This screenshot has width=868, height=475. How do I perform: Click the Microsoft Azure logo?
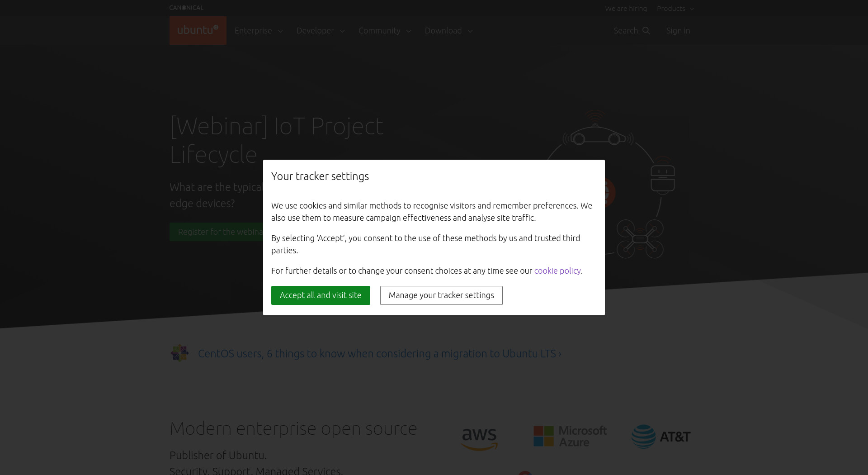click(570, 437)
